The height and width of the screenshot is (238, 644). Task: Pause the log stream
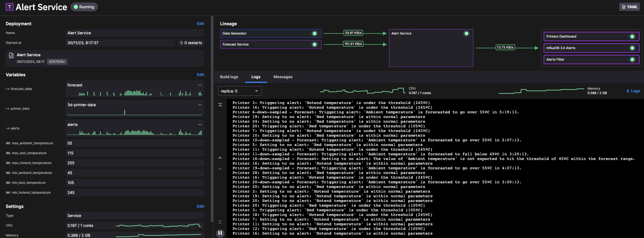(x=220, y=233)
